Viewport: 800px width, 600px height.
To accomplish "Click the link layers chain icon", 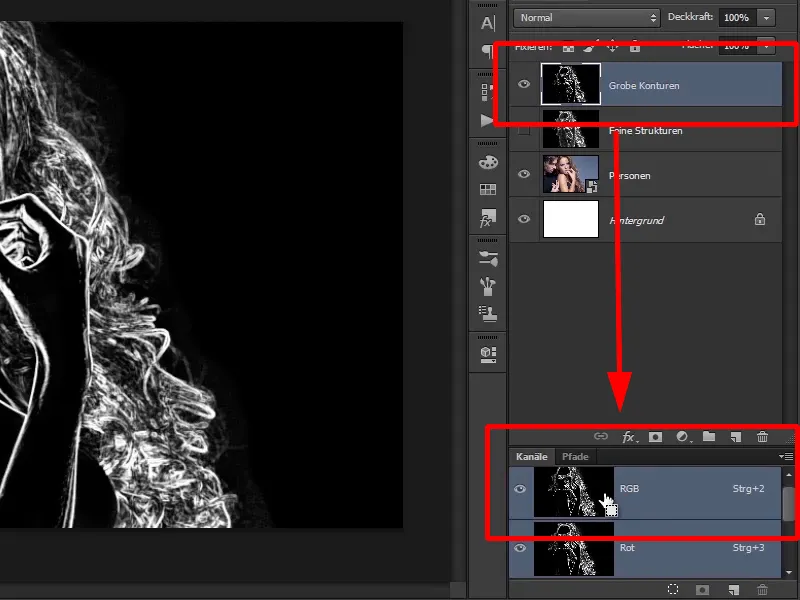I will tap(601, 436).
